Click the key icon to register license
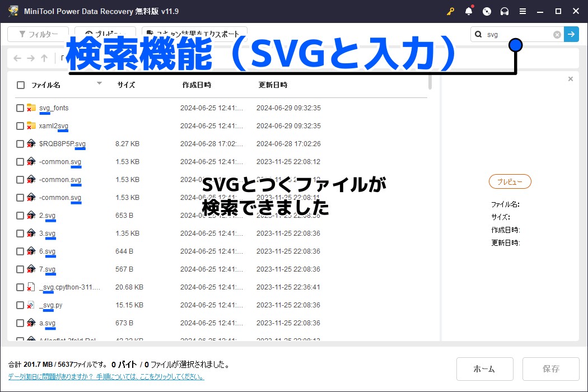 click(450, 11)
